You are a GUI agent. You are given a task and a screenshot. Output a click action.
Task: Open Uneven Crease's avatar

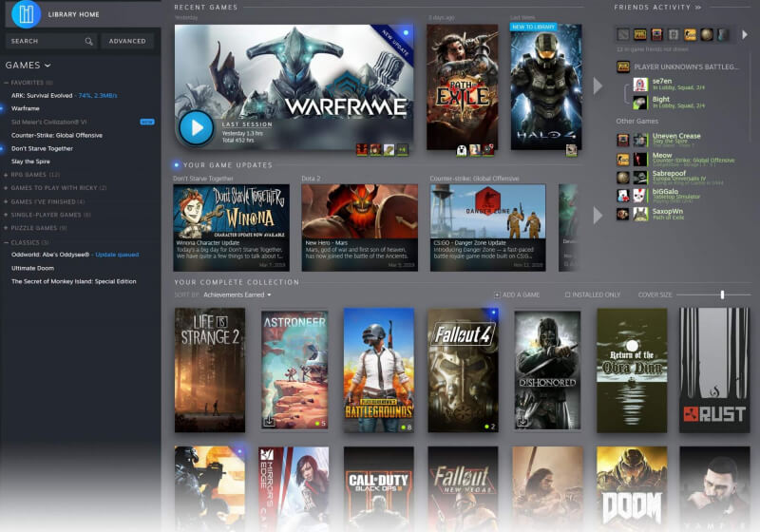pyautogui.click(x=640, y=140)
